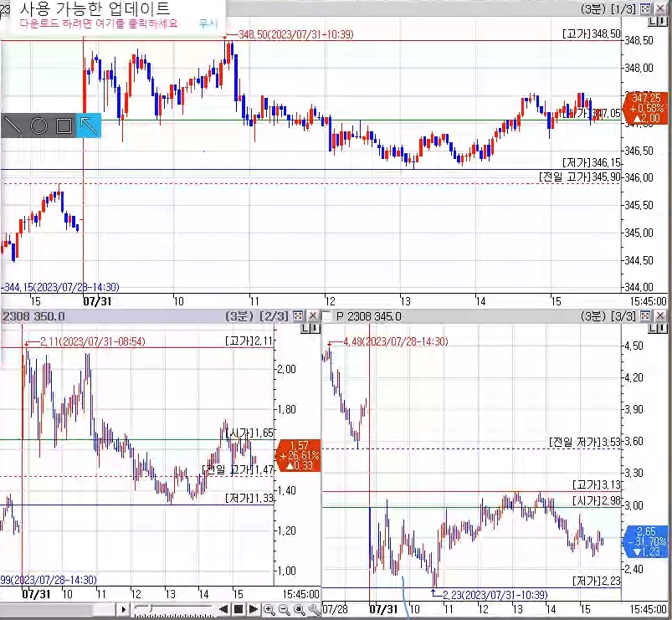Tick the checkbox beside P 2308 345.0

[327, 316]
